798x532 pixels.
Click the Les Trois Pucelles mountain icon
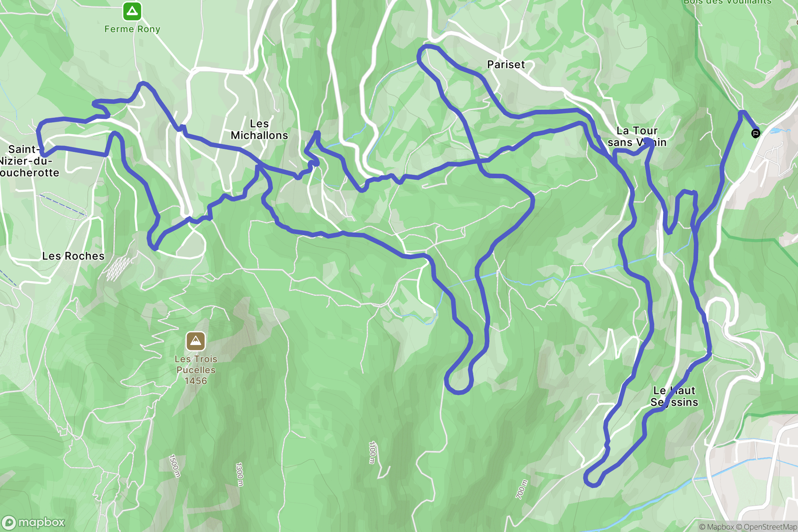[196, 341]
